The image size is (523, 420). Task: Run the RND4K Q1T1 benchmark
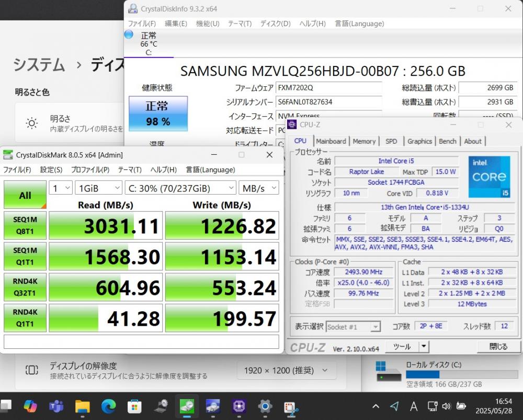tap(25, 318)
